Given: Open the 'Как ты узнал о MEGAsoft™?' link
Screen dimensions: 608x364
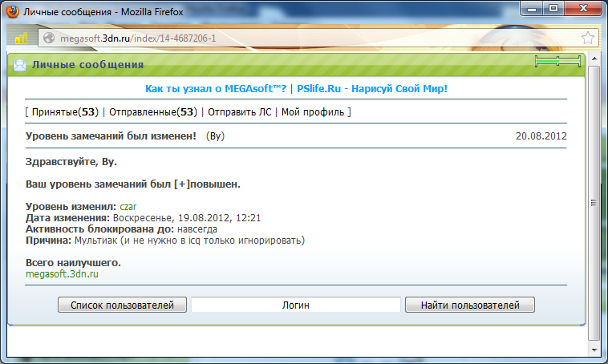Looking at the screenshot, I should click(216, 89).
